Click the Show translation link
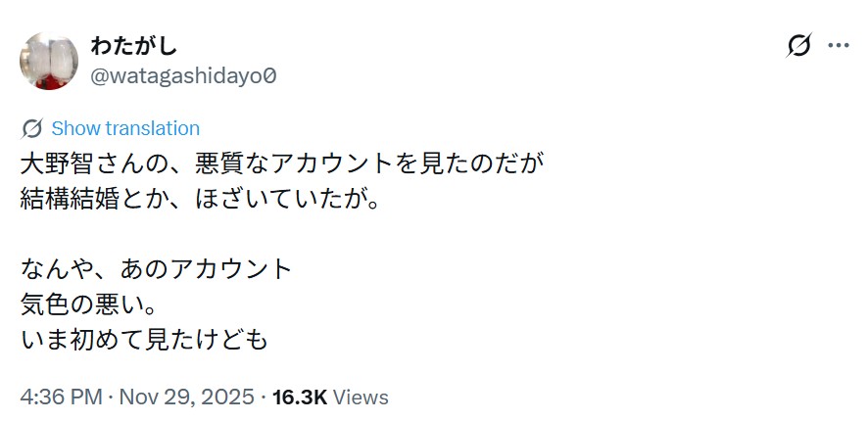 click(x=124, y=128)
